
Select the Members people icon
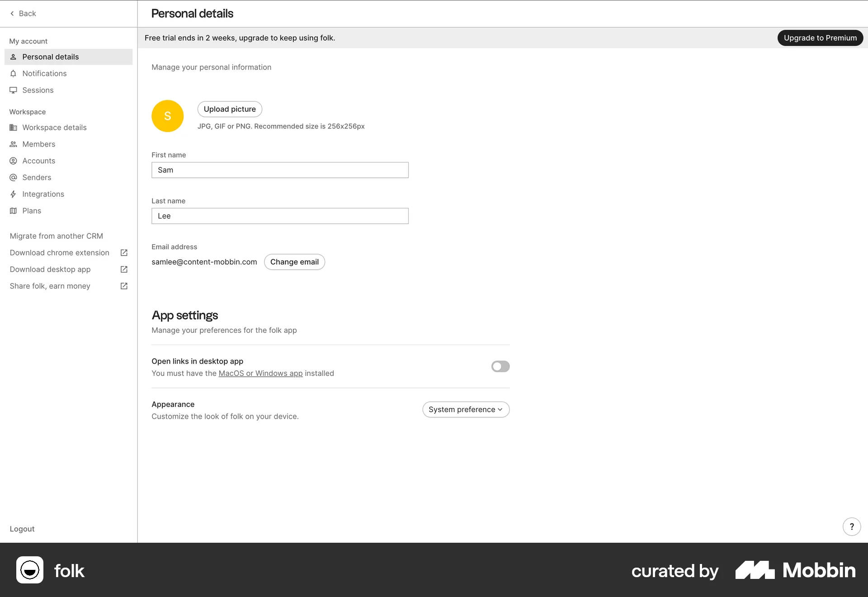point(14,144)
